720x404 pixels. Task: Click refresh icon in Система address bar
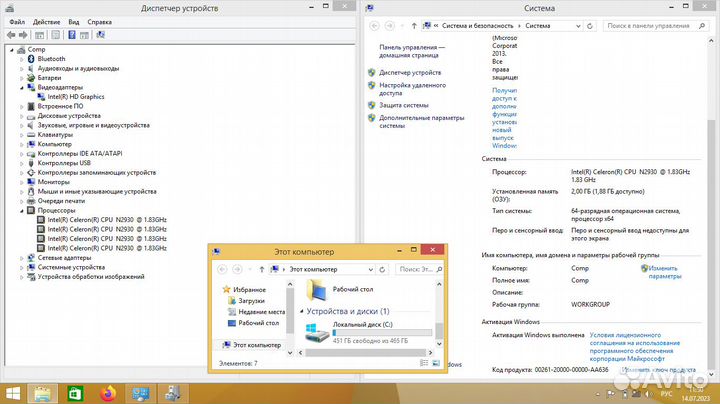coord(590,26)
